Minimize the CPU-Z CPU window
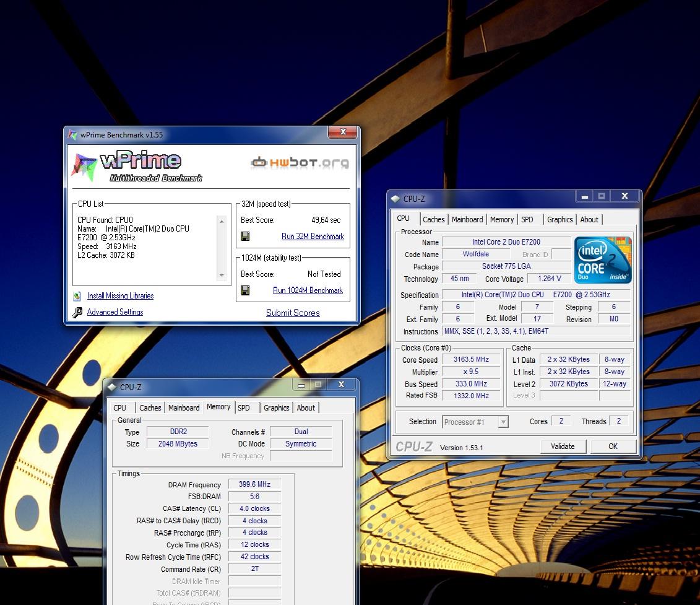Image resolution: width=700 pixels, height=605 pixels. pos(585,196)
